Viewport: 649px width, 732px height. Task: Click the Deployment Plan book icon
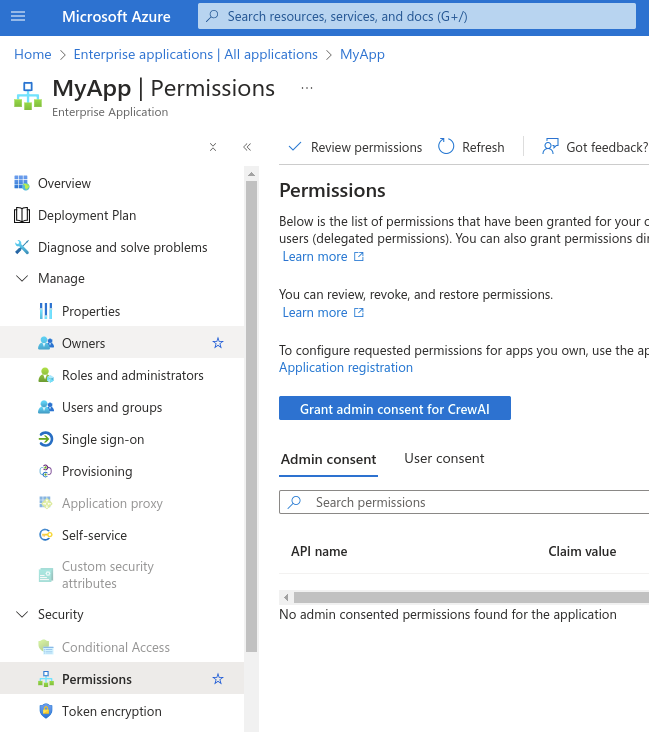click(21, 215)
